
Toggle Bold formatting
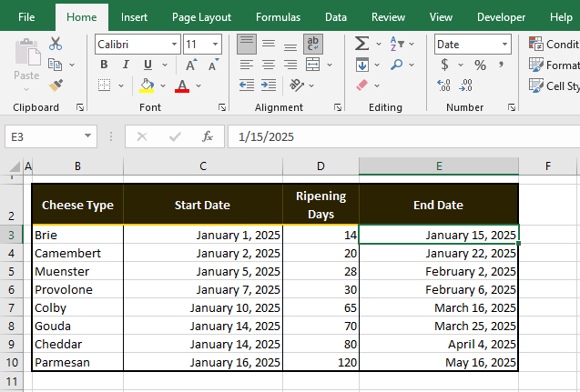click(x=103, y=65)
